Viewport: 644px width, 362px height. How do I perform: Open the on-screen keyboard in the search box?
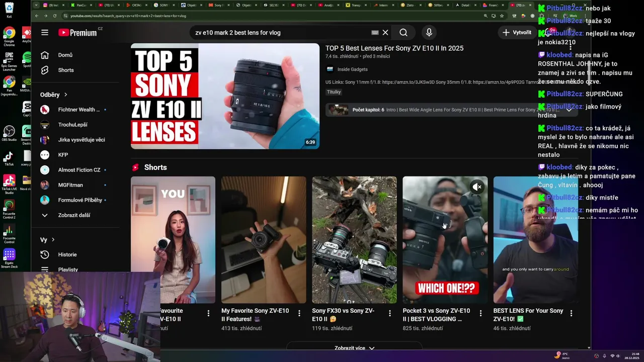pos(375,32)
